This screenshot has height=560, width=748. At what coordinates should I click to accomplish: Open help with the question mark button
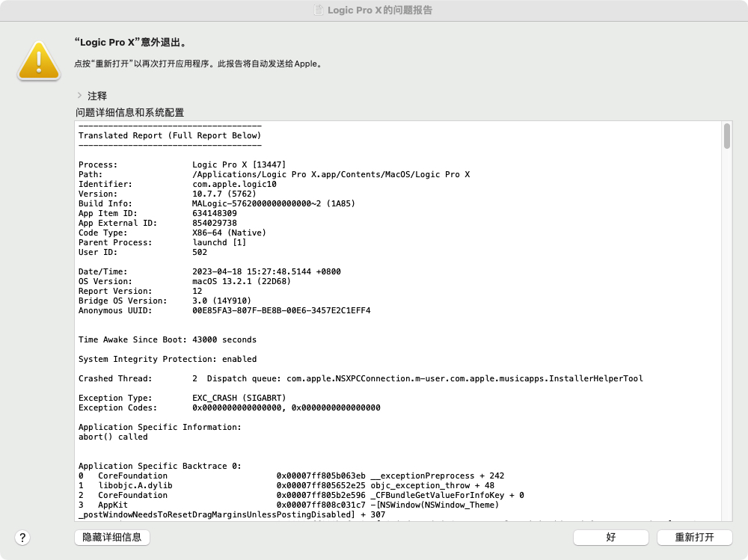(x=22, y=537)
